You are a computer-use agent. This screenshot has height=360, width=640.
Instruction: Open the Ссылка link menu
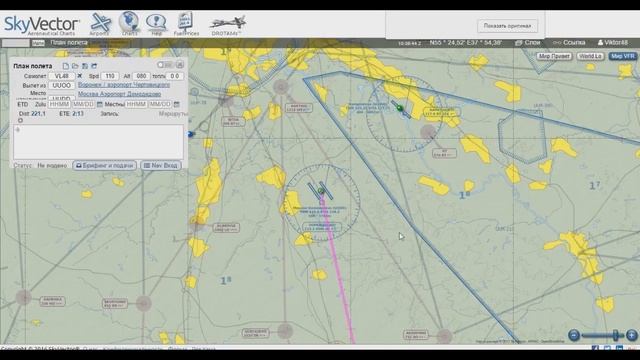click(x=569, y=42)
